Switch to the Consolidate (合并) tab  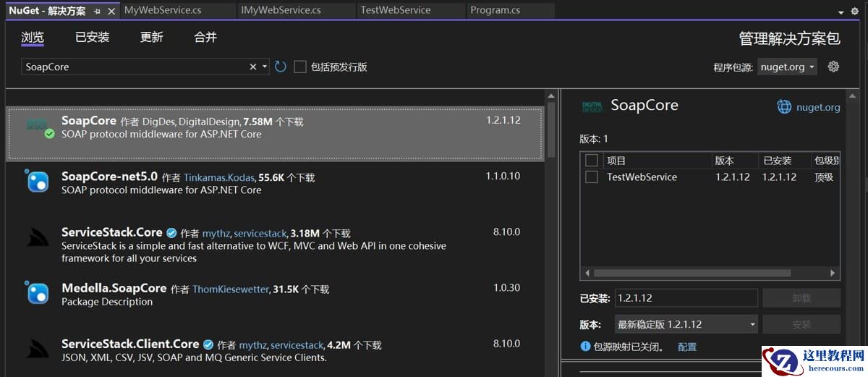coord(205,38)
